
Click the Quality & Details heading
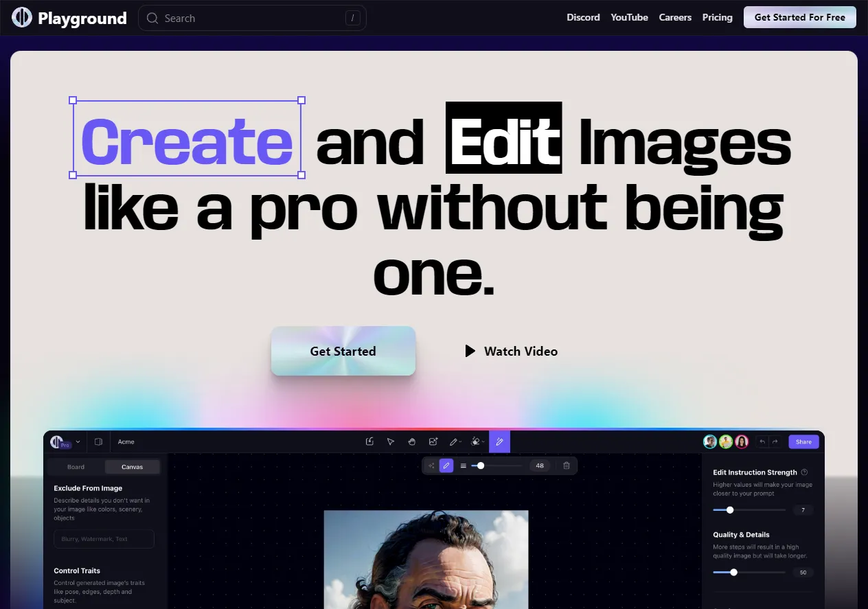[741, 534]
